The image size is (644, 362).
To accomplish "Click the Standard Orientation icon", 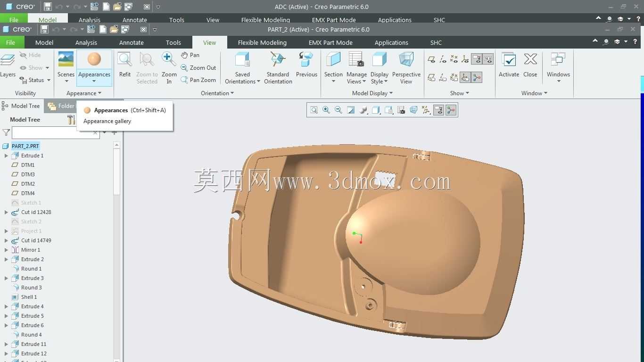I will 278,59.
